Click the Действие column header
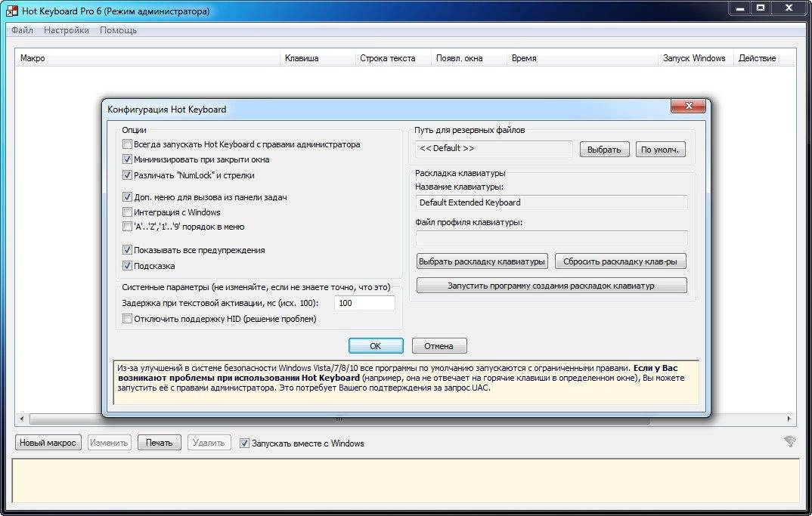This screenshot has width=812, height=516. [x=764, y=58]
